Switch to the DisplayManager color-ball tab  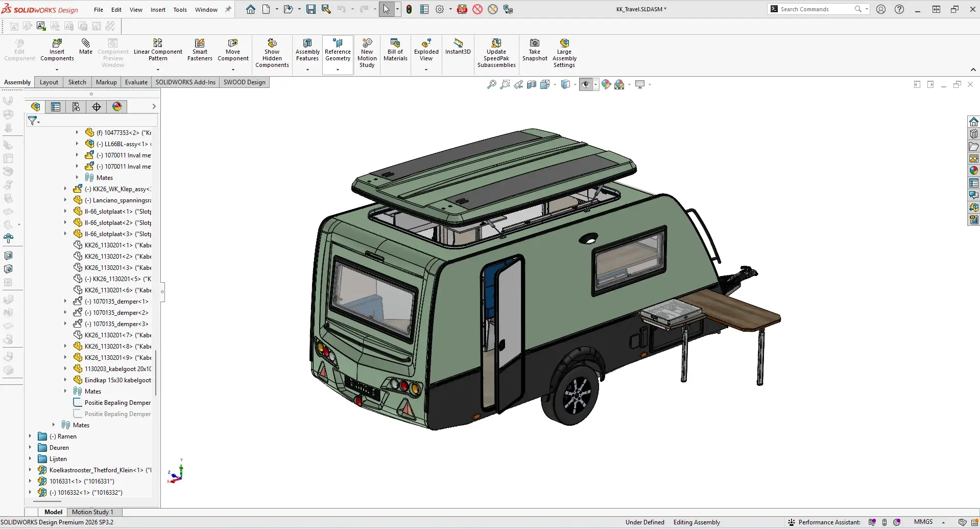[x=117, y=106]
